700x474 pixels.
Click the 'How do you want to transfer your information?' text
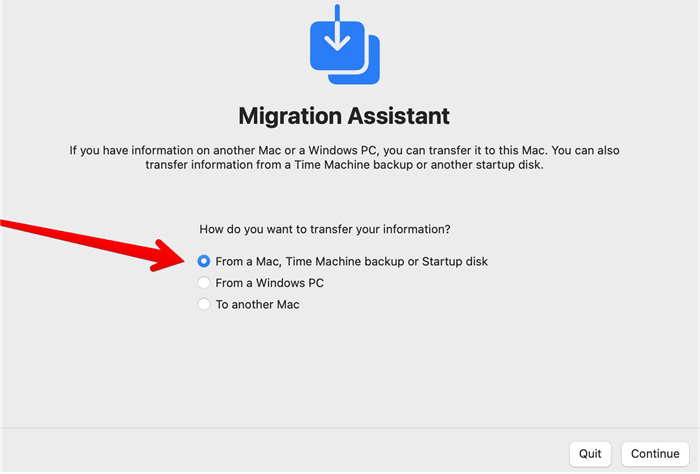[325, 229]
